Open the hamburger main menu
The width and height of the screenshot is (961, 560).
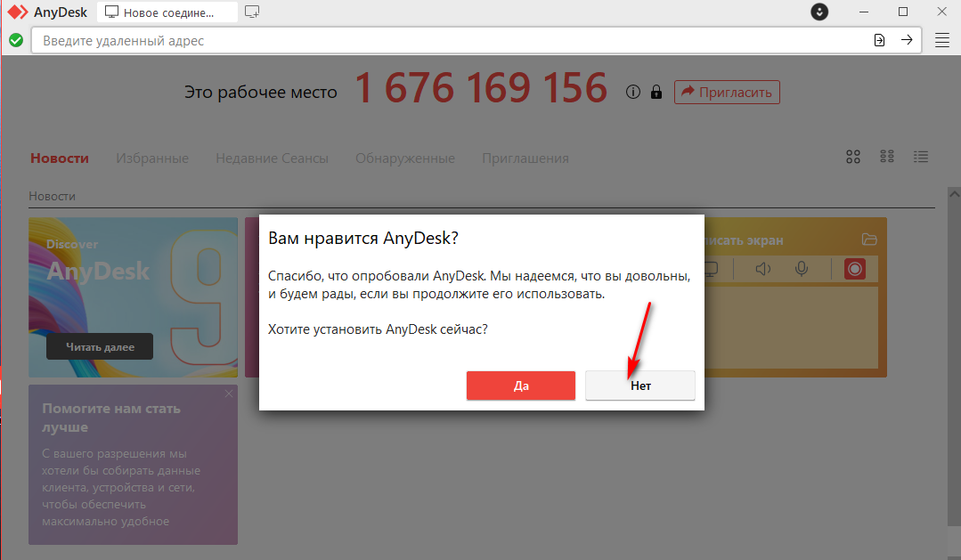point(942,40)
